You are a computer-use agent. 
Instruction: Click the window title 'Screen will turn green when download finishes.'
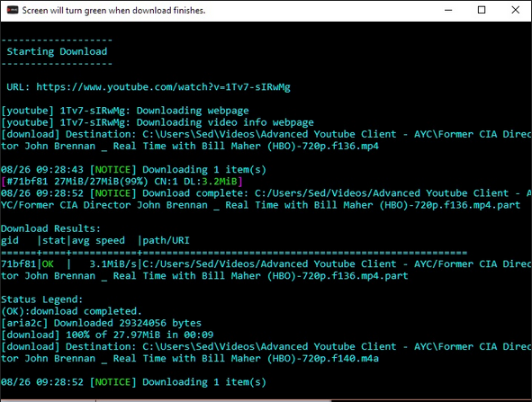click(113, 11)
